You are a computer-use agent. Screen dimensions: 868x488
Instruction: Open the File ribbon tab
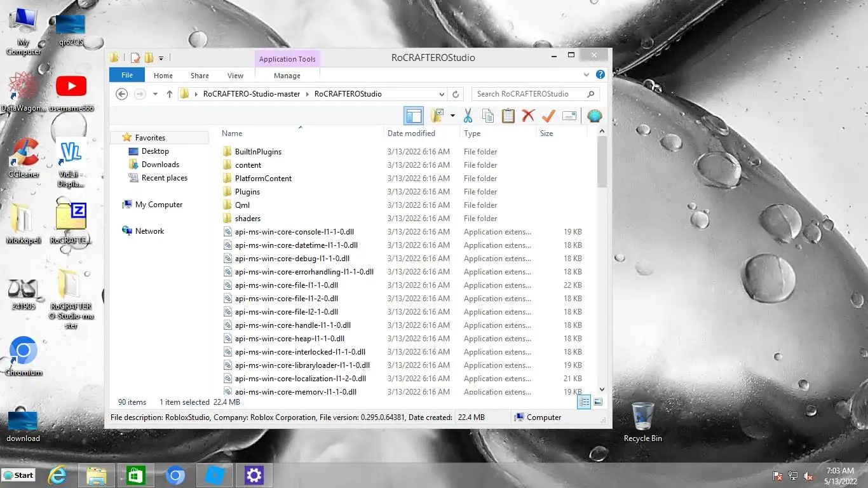point(127,75)
